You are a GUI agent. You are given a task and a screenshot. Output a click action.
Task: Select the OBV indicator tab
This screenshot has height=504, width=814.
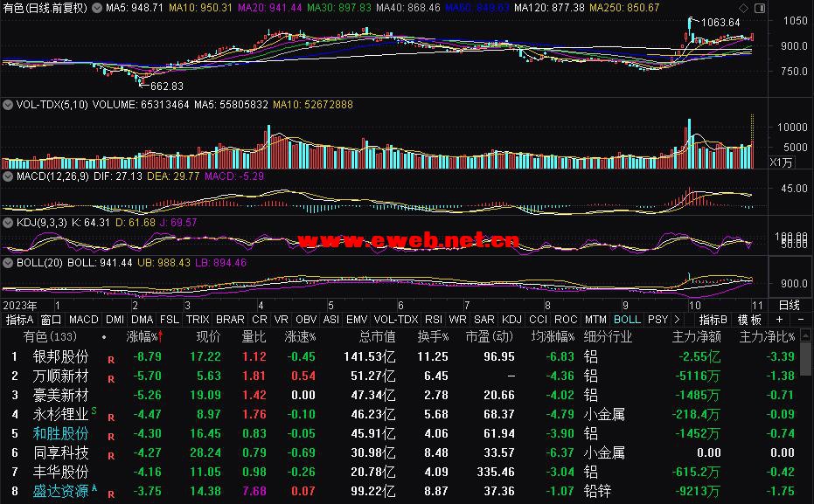306,320
